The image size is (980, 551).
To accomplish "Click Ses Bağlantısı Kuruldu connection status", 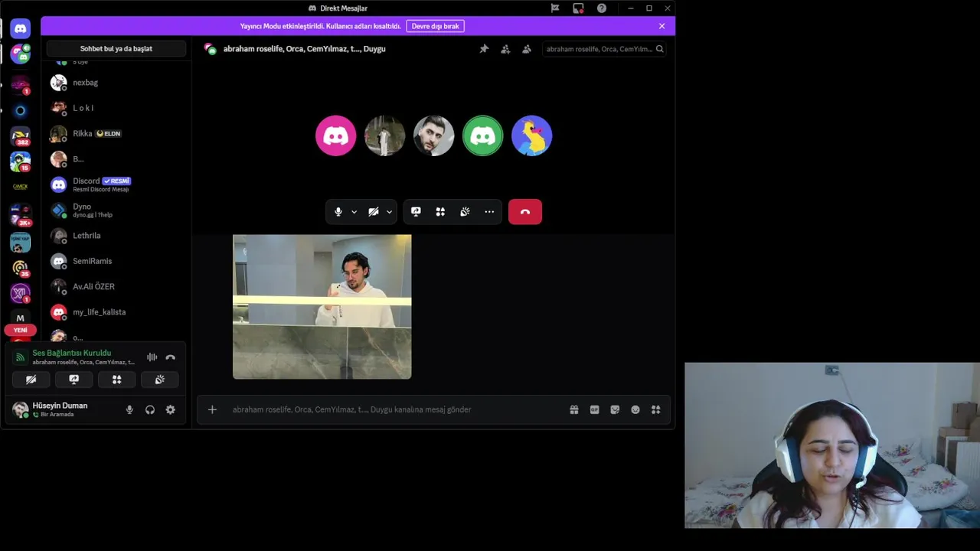I will pyautogui.click(x=71, y=353).
